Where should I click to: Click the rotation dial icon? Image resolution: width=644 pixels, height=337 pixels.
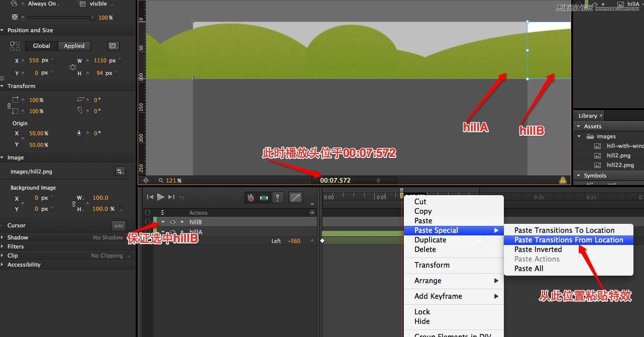79,133
